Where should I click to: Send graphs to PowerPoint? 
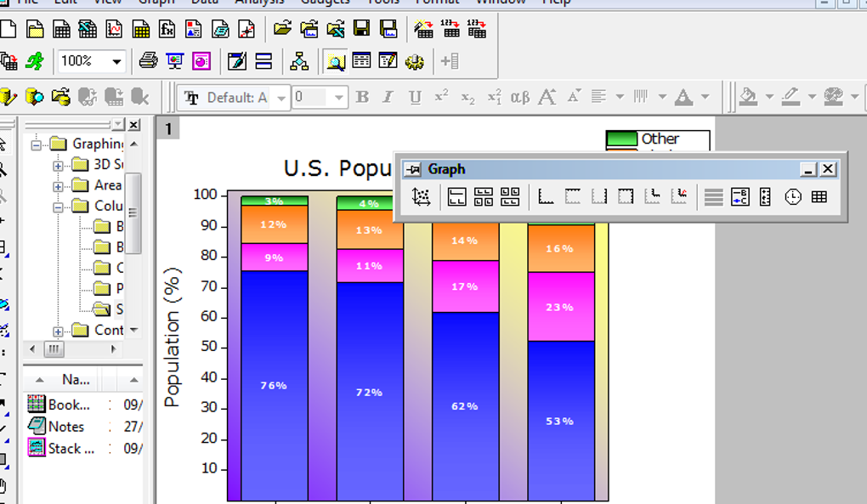coord(201,61)
